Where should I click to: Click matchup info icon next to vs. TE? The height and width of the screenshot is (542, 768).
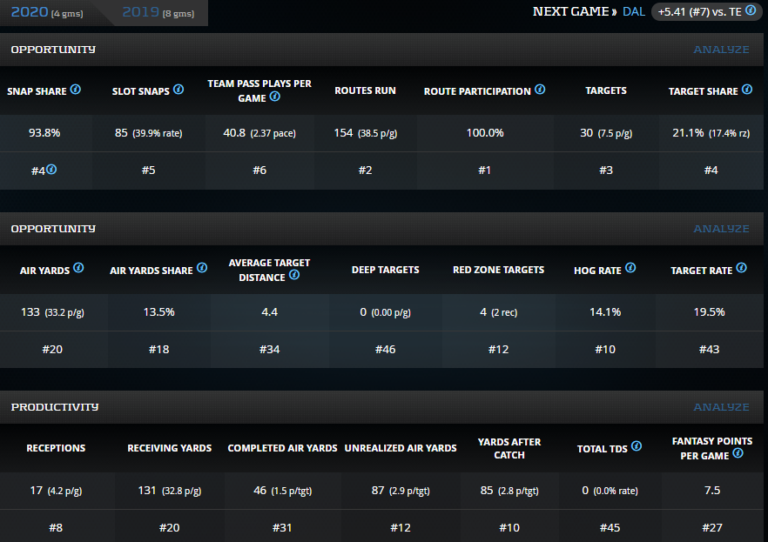pos(750,11)
